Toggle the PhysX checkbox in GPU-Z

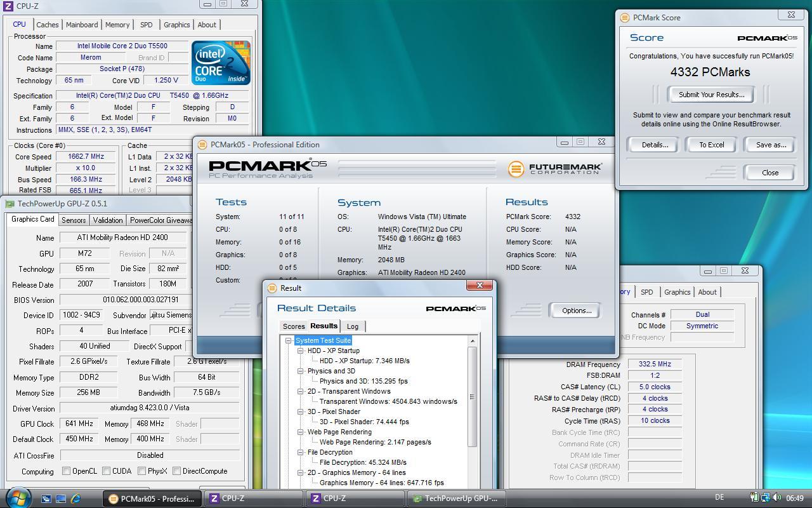click(x=142, y=471)
